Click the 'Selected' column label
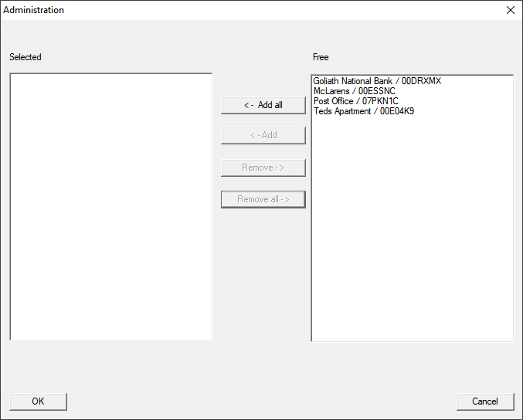The height and width of the screenshot is (420, 523). [25, 57]
